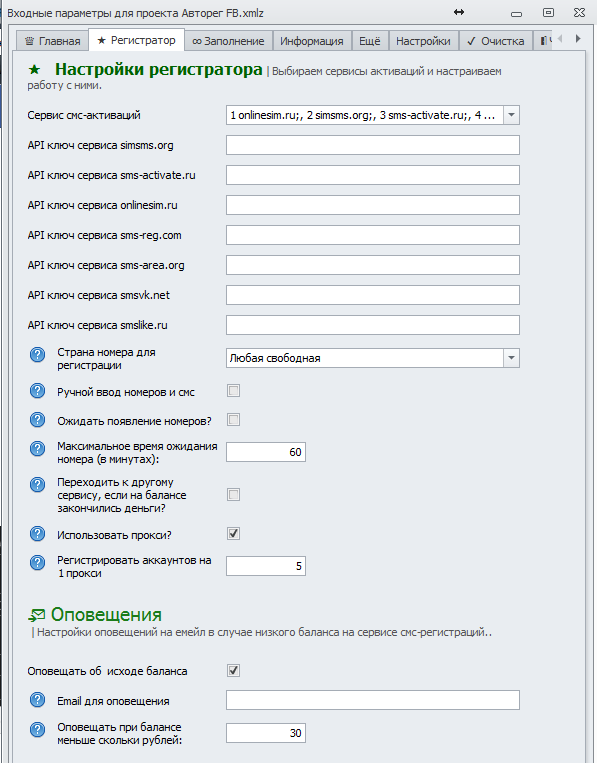597x763 pixels.
Task: Click help icon next to 'Ожидать появление номеров?'
Action: tap(37, 420)
